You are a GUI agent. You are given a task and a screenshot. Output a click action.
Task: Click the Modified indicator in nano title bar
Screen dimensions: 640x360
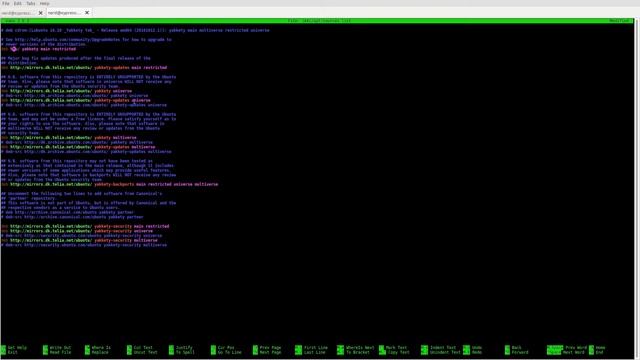tap(620, 20)
